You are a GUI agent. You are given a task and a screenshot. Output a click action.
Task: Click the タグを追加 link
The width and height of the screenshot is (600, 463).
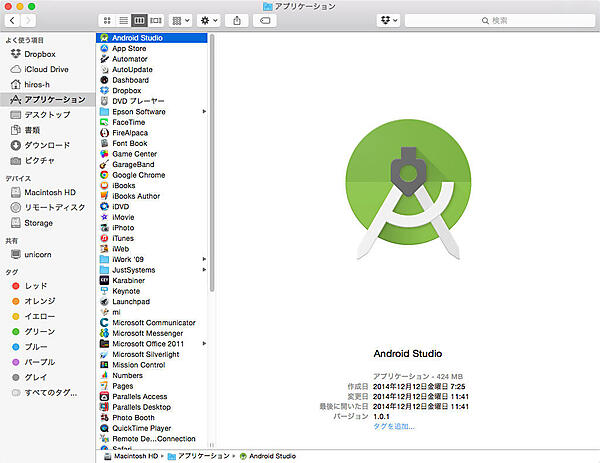pos(393,426)
